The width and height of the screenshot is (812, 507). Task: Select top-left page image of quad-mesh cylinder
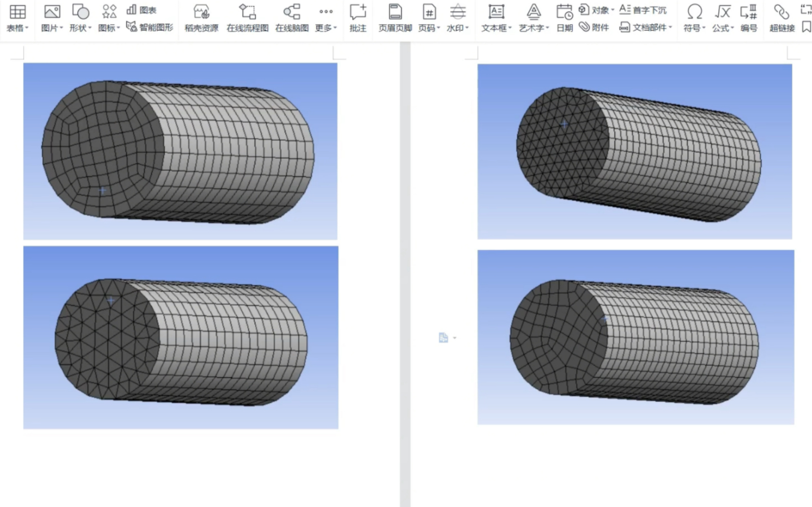(180, 151)
